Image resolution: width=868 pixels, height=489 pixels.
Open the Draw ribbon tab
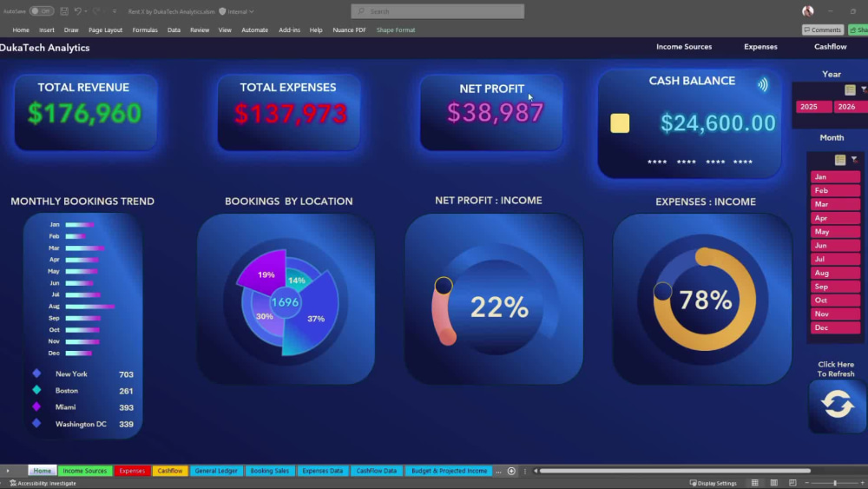71,30
